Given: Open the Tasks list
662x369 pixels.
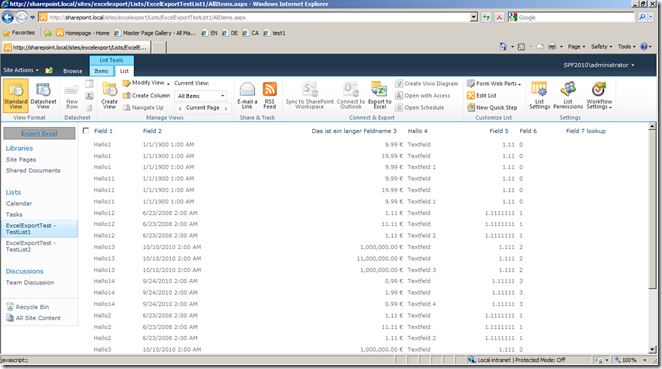Looking at the screenshot, I should 14,214.
